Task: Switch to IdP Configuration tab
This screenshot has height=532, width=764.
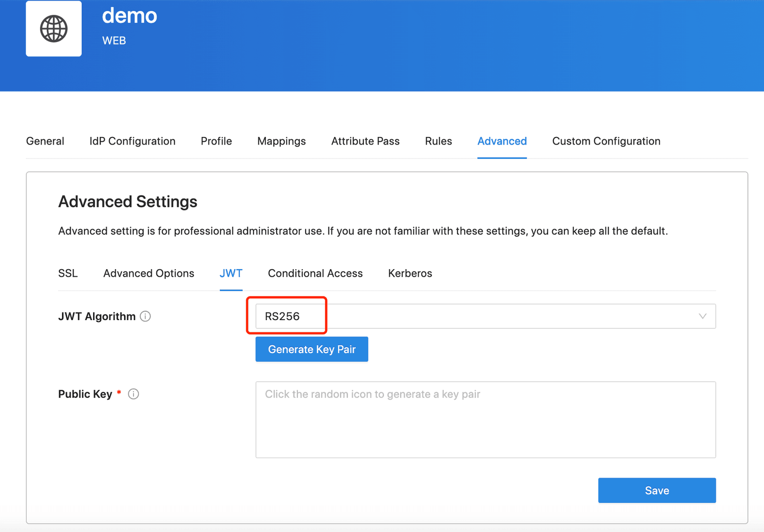Action: 132,141
